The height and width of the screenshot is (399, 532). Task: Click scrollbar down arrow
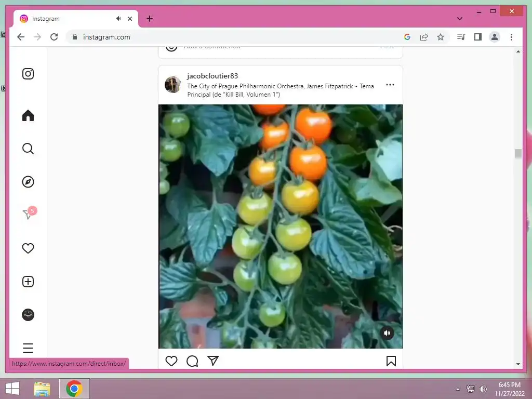[518, 364]
